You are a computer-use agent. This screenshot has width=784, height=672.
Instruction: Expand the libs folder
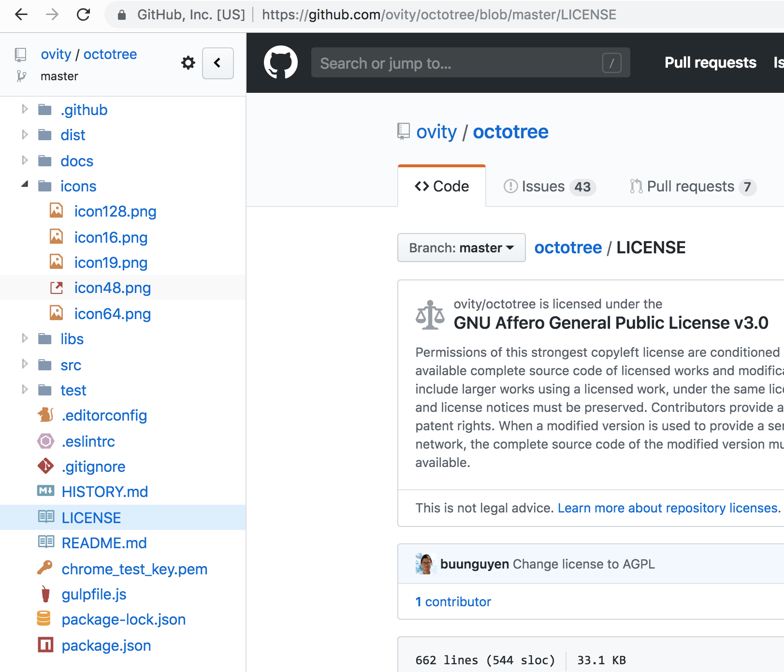coord(25,338)
